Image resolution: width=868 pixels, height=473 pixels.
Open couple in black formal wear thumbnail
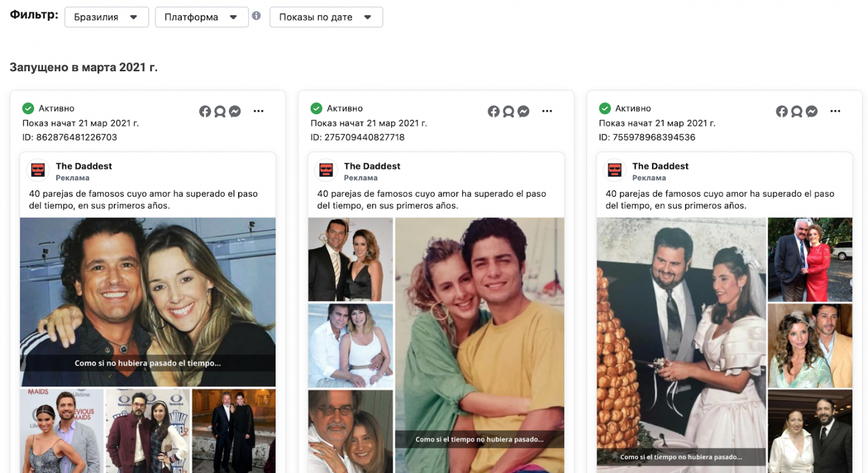point(234,431)
